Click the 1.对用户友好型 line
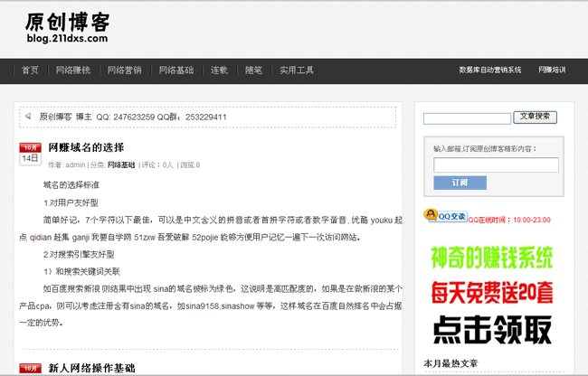Viewport: 588px width, 376px height. [71, 203]
